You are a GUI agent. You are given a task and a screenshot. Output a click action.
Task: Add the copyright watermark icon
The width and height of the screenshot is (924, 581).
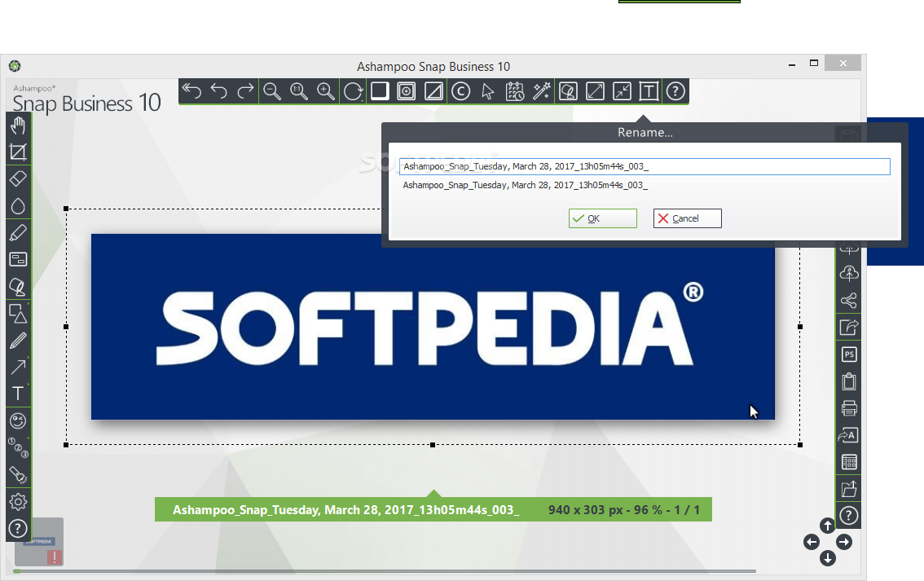point(461,91)
